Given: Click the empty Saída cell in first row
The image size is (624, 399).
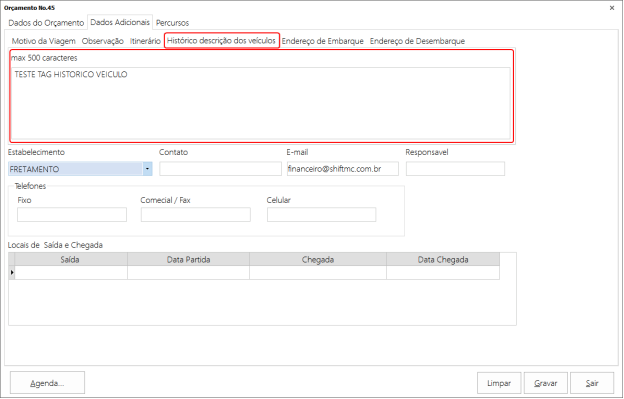Looking at the screenshot, I should tap(71, 272).
